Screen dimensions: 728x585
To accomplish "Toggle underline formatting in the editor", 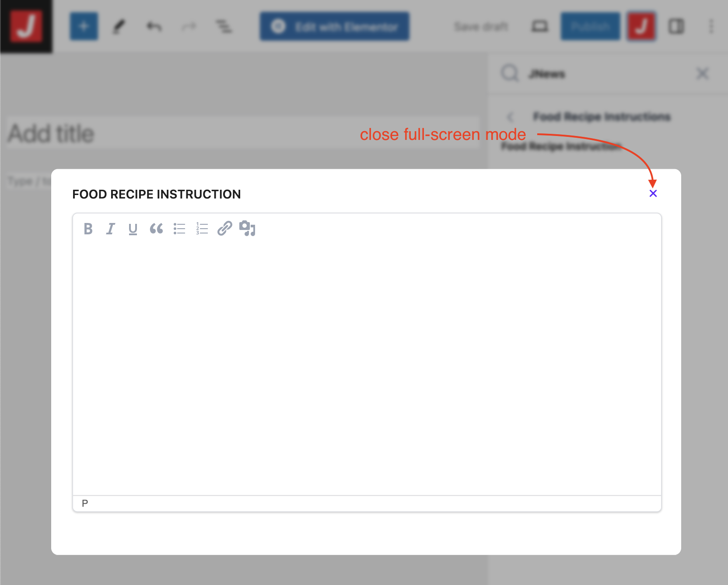I will (x=133, y=229).
